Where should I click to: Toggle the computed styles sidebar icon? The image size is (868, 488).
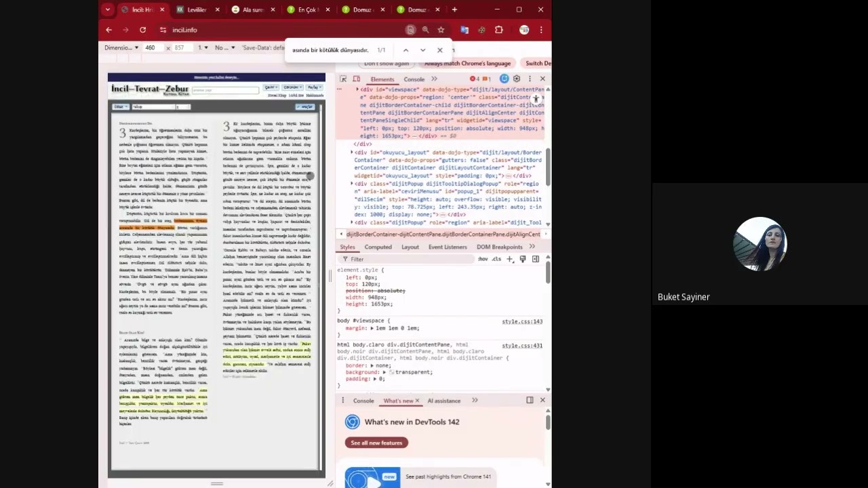(535, 259)
